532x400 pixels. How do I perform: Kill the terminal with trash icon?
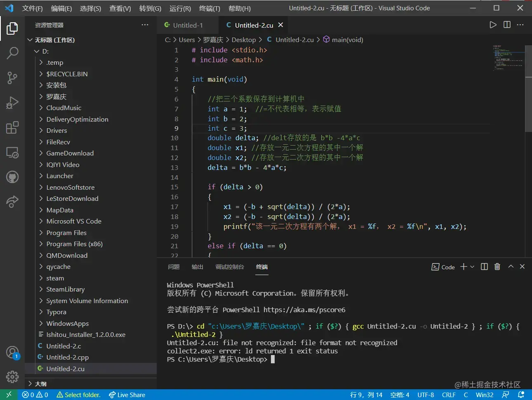pyautogui.click(x=497, y=267)
